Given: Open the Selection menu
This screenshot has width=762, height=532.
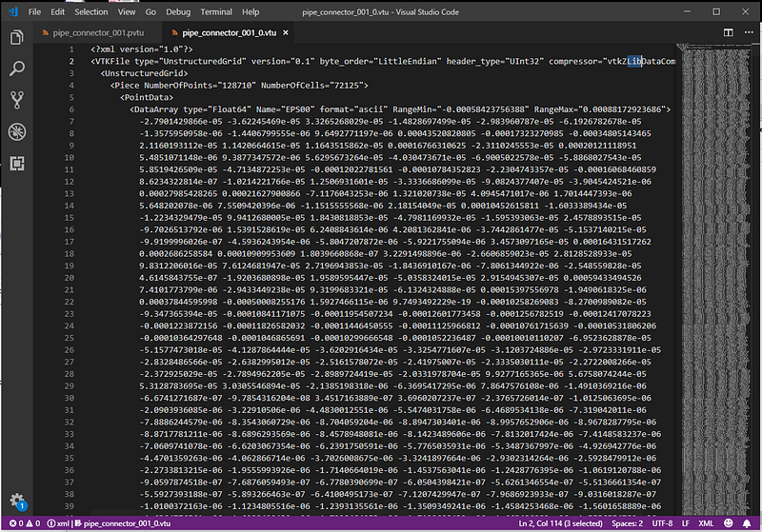Looking at the screenshot, I should 90,11.
